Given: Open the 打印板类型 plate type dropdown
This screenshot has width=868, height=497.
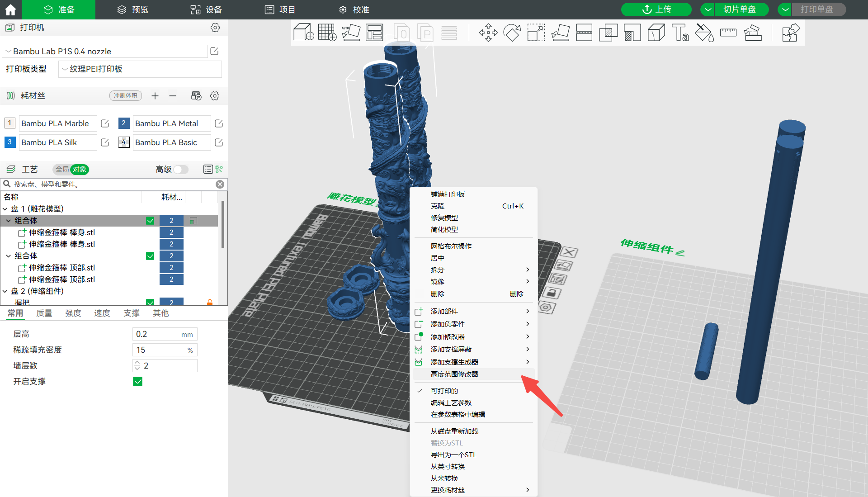Looking at the screenshot, I should (140, 69).
